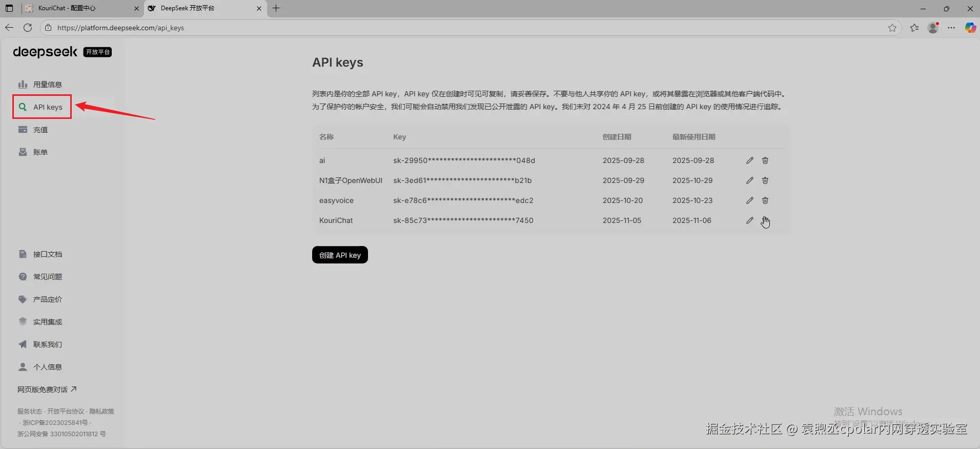Open the 网页版免费对话 link

click(x=47, y=390)
